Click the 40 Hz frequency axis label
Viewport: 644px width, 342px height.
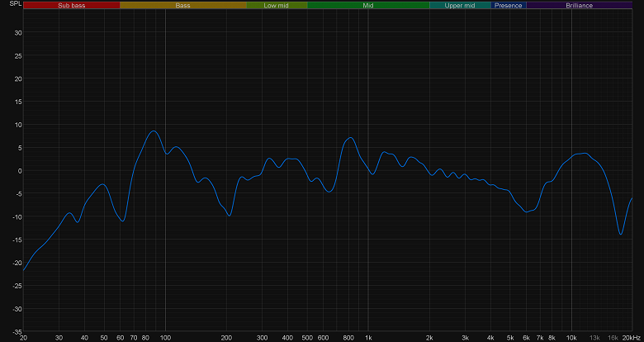click(x=84, y=338)
